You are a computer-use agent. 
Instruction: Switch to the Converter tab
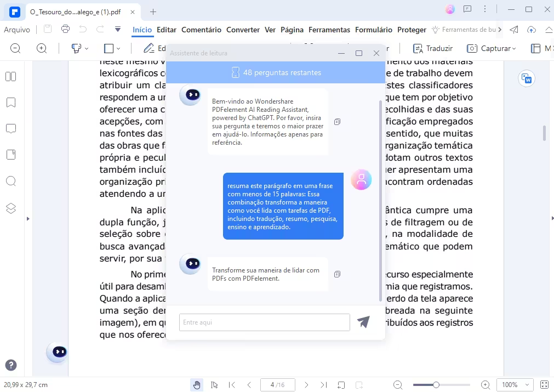point(243,30)
